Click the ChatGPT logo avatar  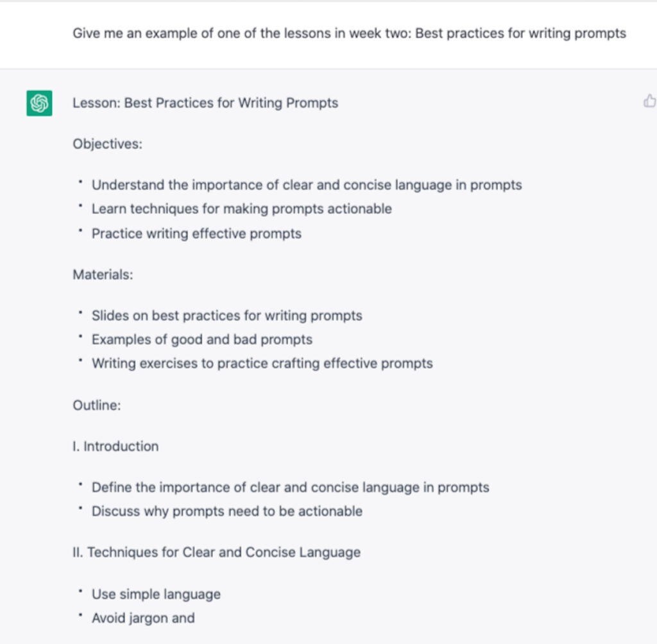39,103
